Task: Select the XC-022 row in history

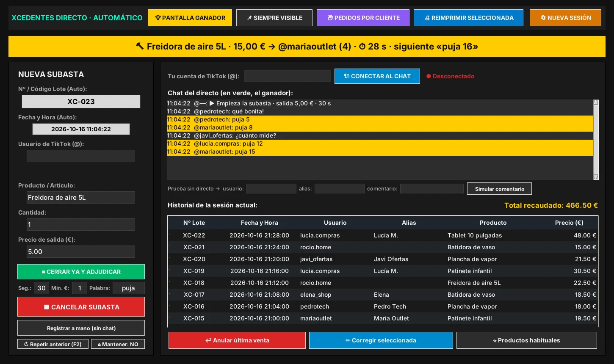Action: click(x=383, y=235)
